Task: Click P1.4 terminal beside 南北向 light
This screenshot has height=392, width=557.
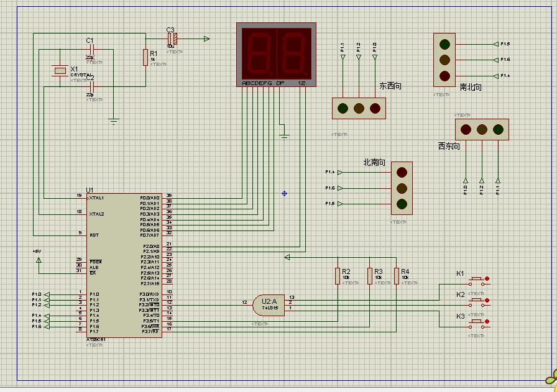Action: [x=496, y=76]
